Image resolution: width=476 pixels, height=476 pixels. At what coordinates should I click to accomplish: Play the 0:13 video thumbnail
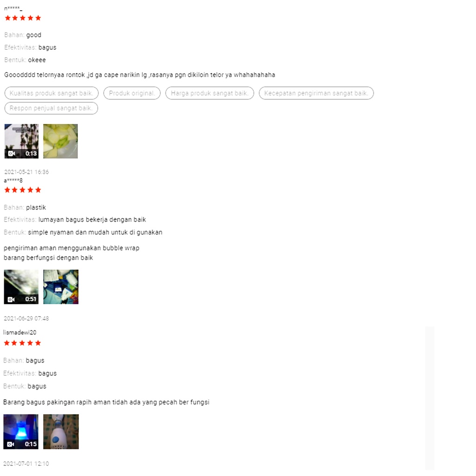pyautogui.click(x=21, y=141)
